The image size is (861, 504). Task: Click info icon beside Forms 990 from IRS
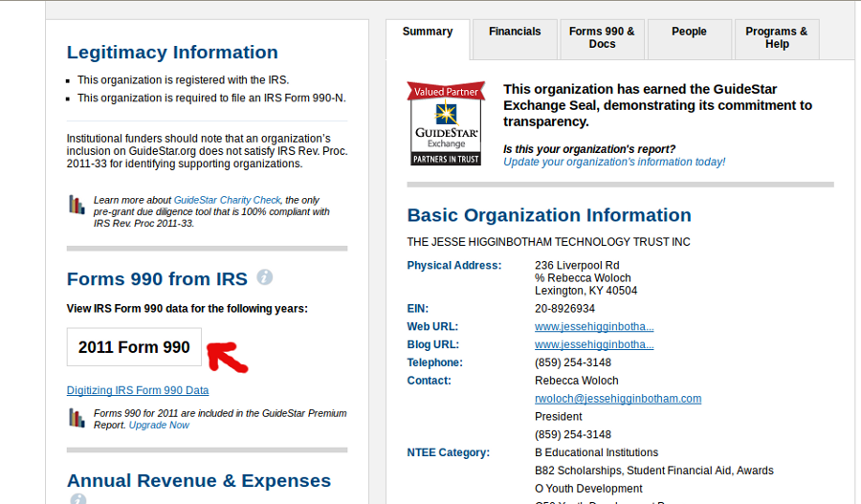click(265, 277)
